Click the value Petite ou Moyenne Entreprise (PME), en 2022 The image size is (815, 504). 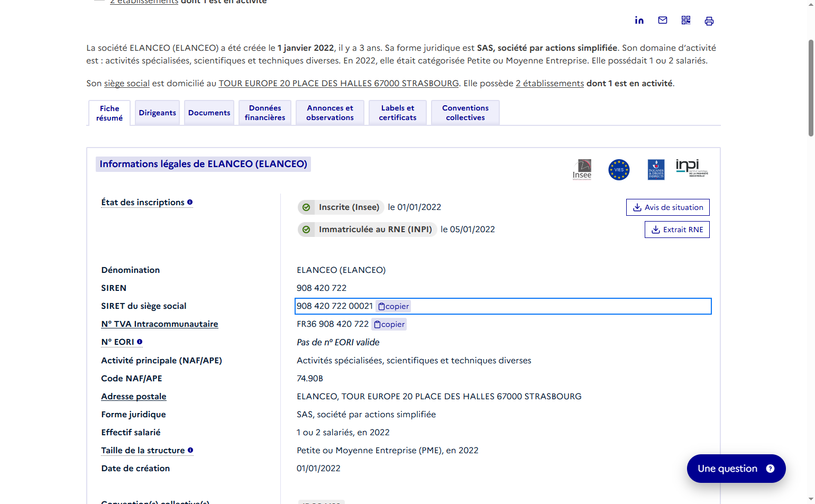[x=388, y=451]
